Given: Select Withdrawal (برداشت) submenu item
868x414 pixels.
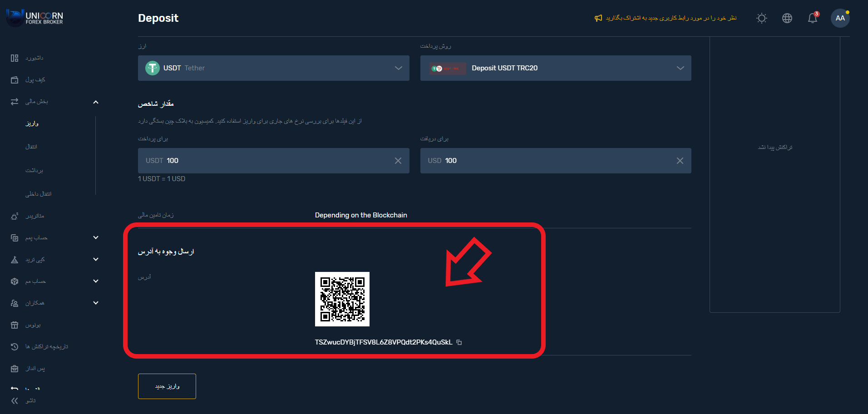Looking at the screenshot, I should 34,170.
